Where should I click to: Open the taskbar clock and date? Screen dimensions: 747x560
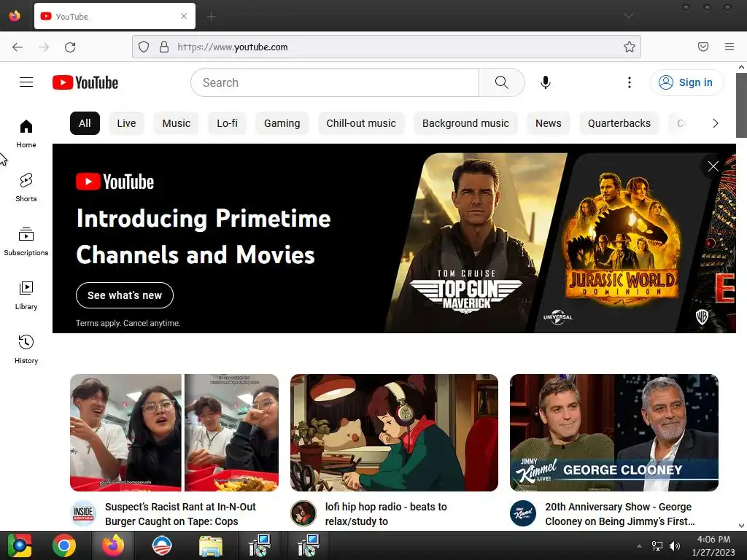coord(713,545)
